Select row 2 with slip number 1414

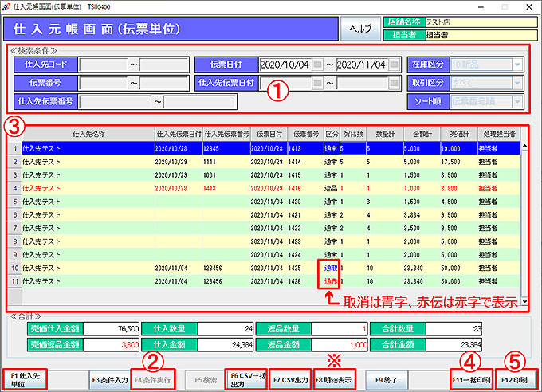click(x=271, y=162)
